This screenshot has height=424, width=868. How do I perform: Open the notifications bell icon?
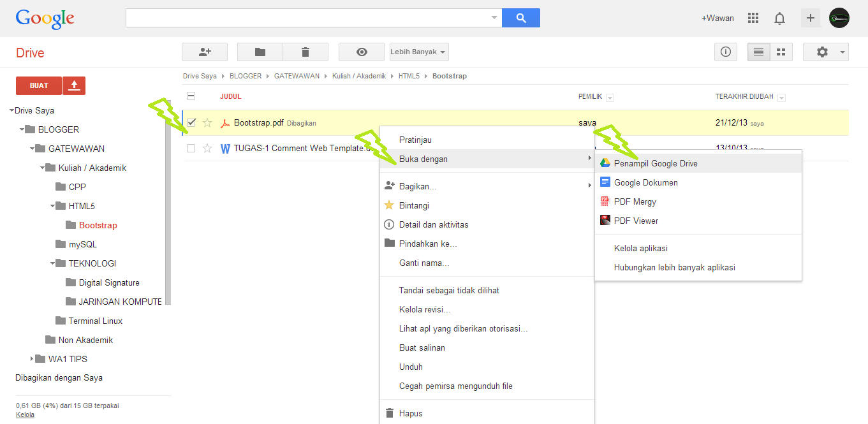click(x=779, y=18)
